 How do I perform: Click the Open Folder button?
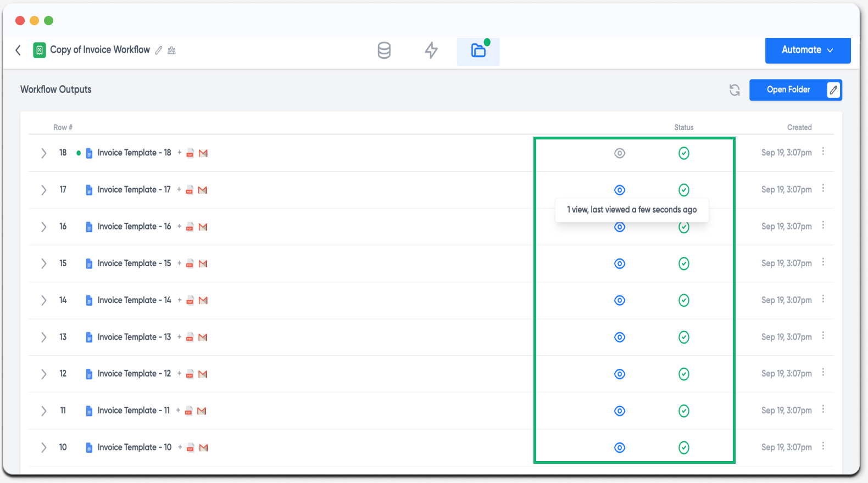click(x=788, y=89)
